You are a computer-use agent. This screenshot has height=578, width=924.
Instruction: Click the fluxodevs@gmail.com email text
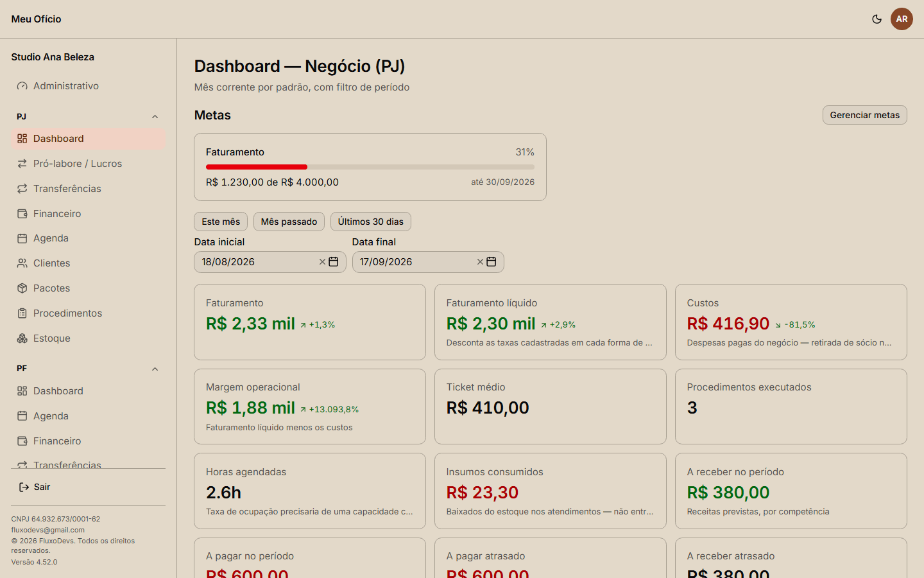[x=48, y=530]
